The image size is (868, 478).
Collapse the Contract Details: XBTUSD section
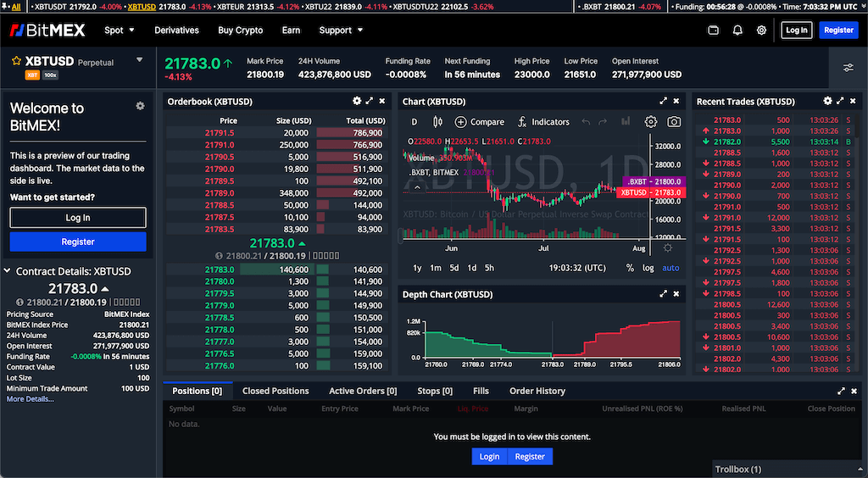click(8, 271)
